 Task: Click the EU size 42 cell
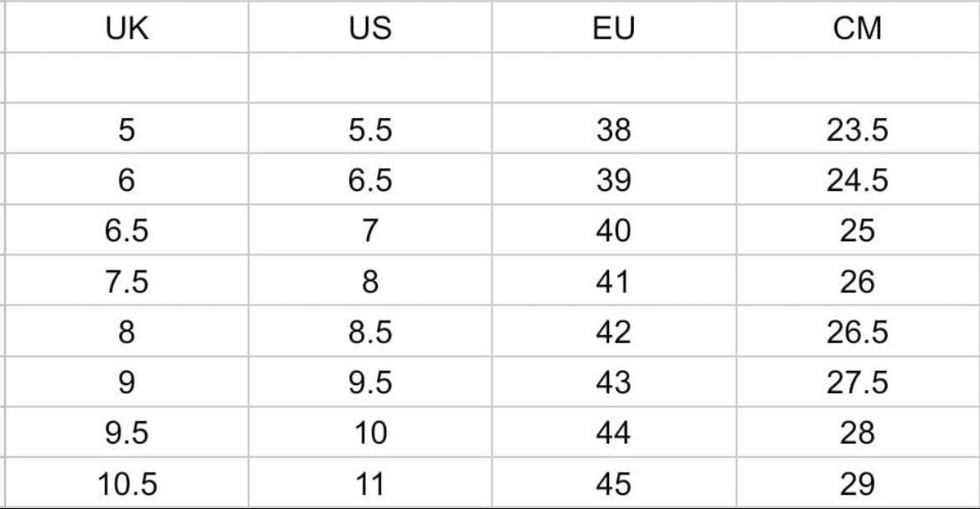pyautogui.click(x=613, y=332)
